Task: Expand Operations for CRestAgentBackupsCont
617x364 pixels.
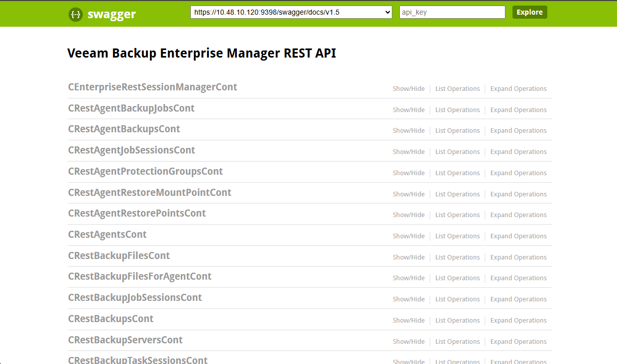Action: 519,131
